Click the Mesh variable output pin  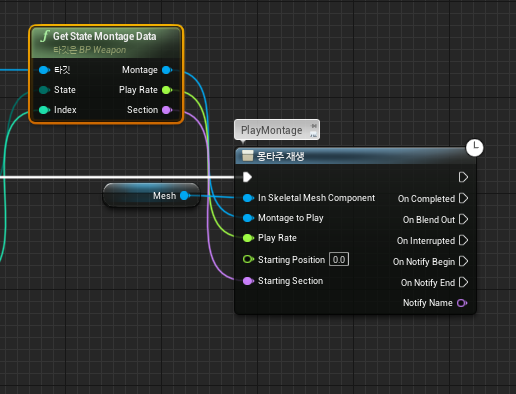(x=185, y=196)
